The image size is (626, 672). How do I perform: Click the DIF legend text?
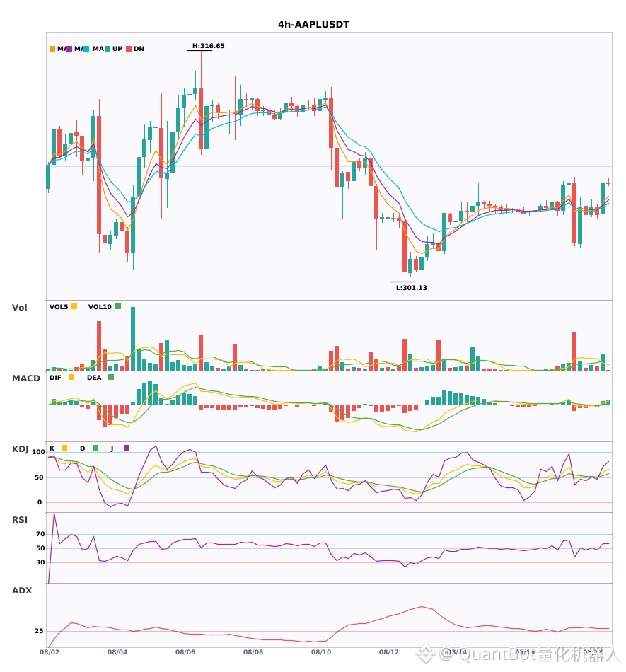point(55,378)
